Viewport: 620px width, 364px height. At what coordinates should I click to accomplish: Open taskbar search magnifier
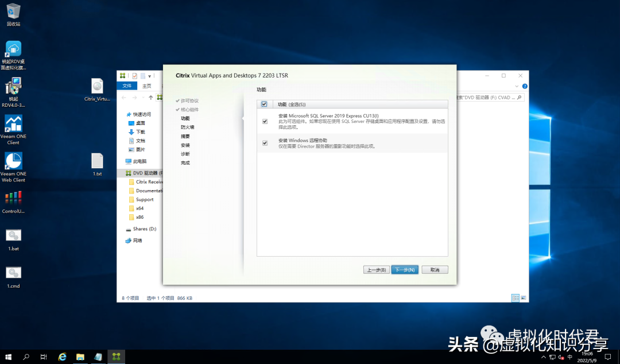pyautogui.click(x=26, y=357)
